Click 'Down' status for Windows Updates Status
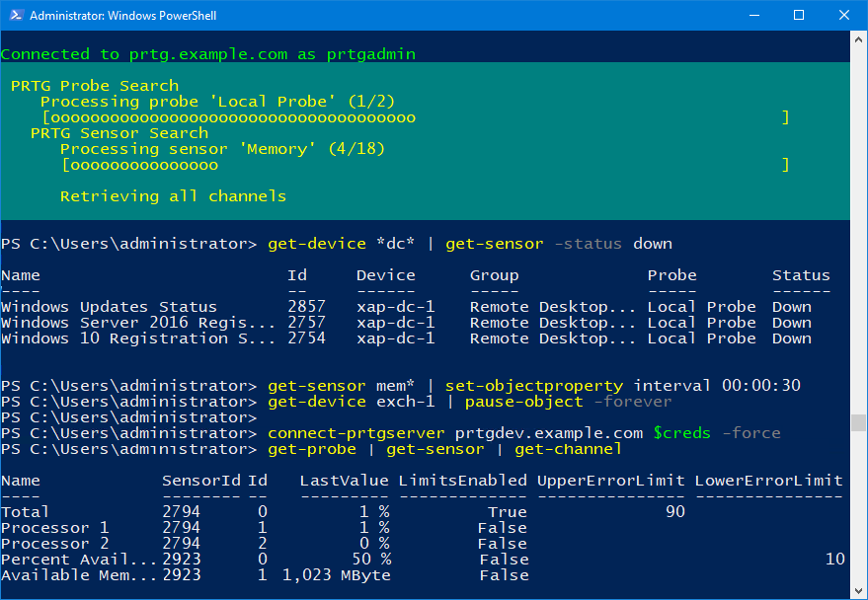The image size is (868, 600). coord(792,307)
